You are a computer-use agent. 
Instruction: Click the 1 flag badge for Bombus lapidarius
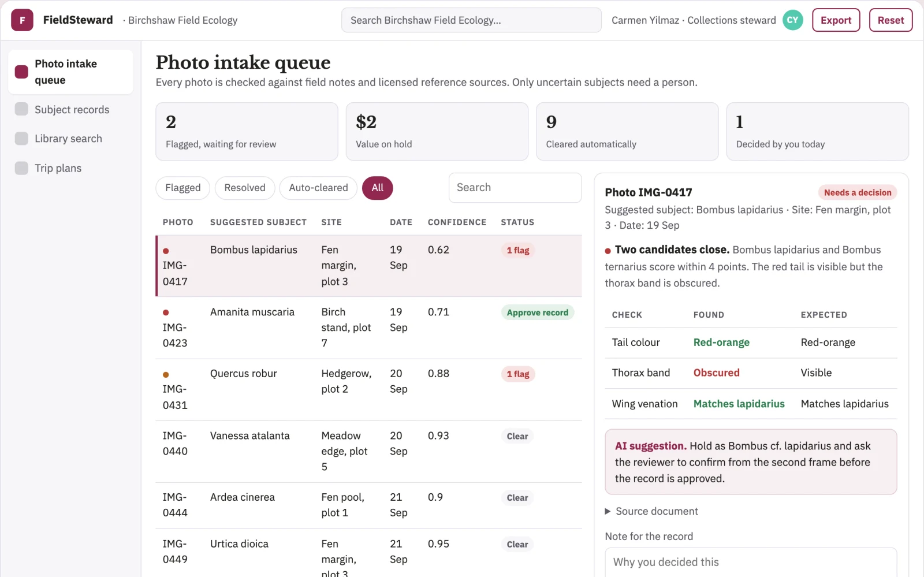tap(518, 250)
